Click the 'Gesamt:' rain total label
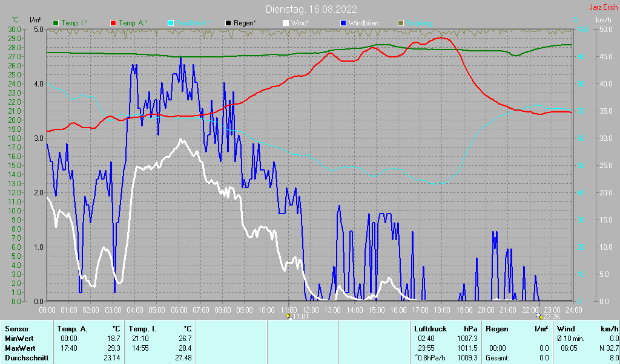The height and width of the screenshot is (364, 620). click(x=498, y=358)
